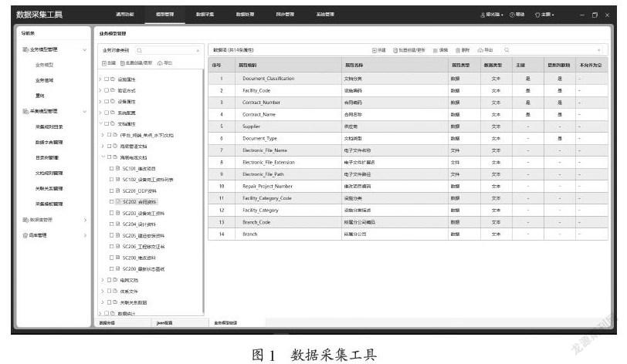627x364 pixels.
Task: Click the business object category filter field
Action: (169, 50)
